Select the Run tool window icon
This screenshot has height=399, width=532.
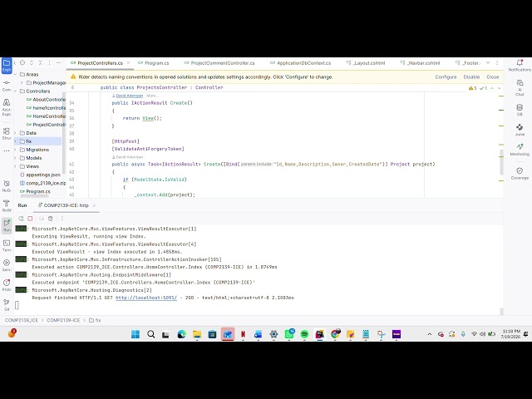click(7, 225)
